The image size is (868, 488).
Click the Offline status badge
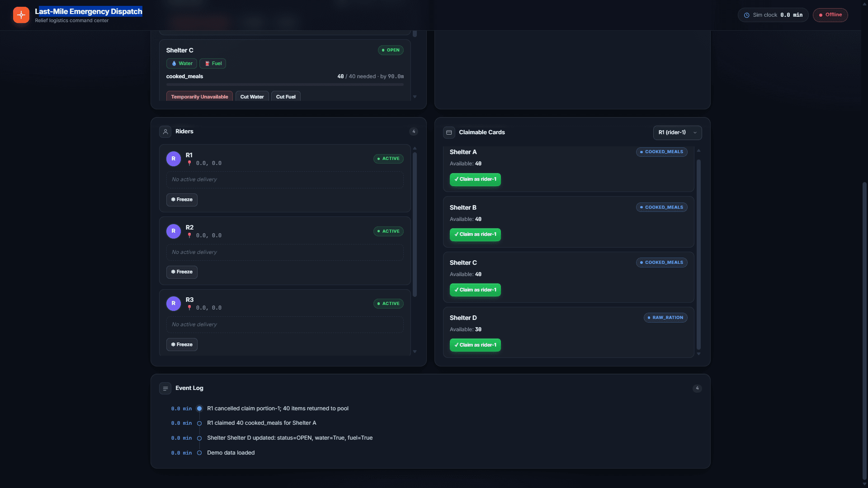(830, 15)
